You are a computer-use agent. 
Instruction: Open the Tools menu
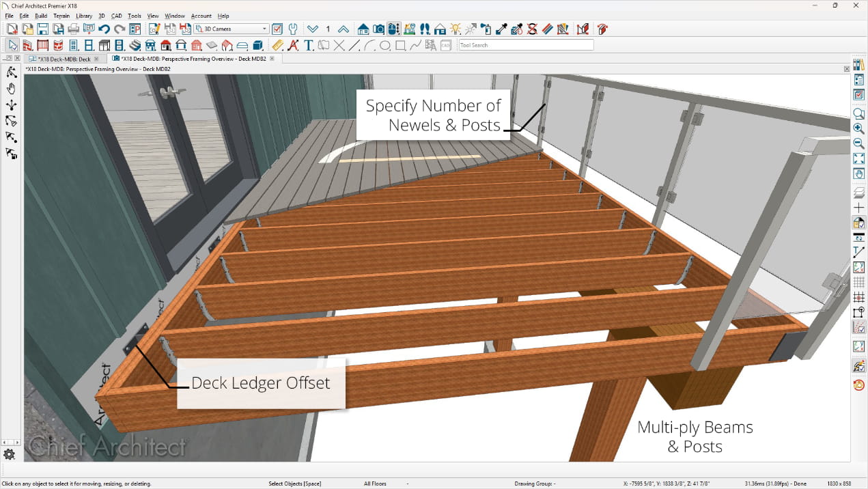point(135,16)
